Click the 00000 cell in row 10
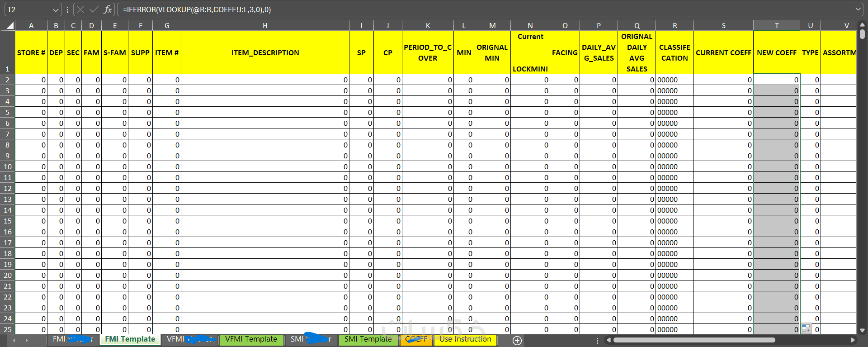This screenshot has height=347, width=868. point(675,166)
